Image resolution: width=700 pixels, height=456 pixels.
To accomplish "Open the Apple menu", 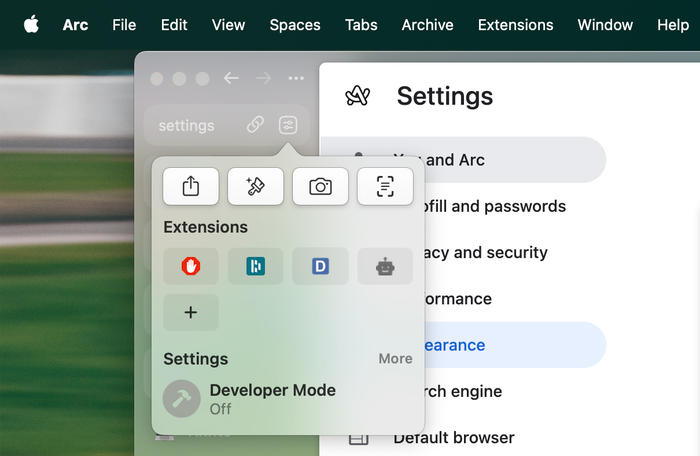I will tap(31, 25).
